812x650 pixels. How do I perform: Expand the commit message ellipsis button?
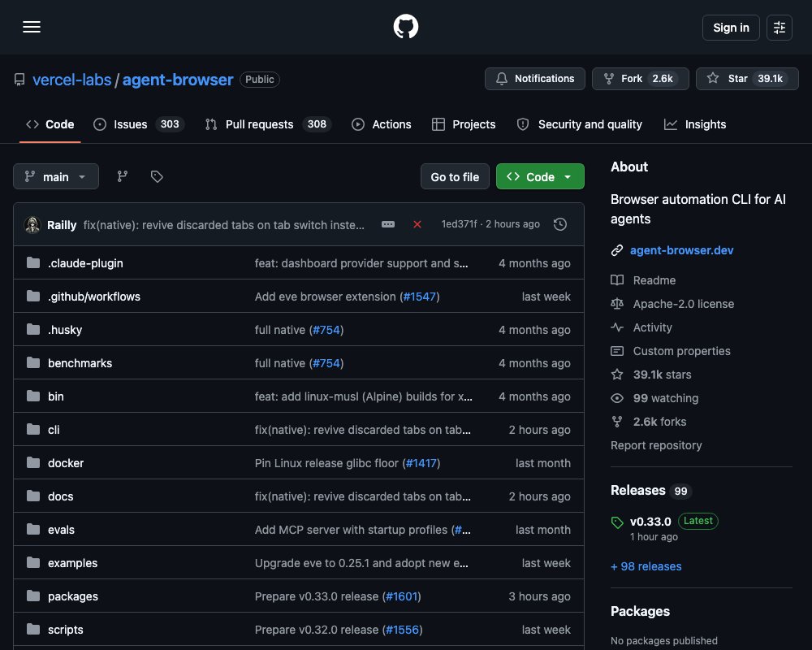coord(388,224)
